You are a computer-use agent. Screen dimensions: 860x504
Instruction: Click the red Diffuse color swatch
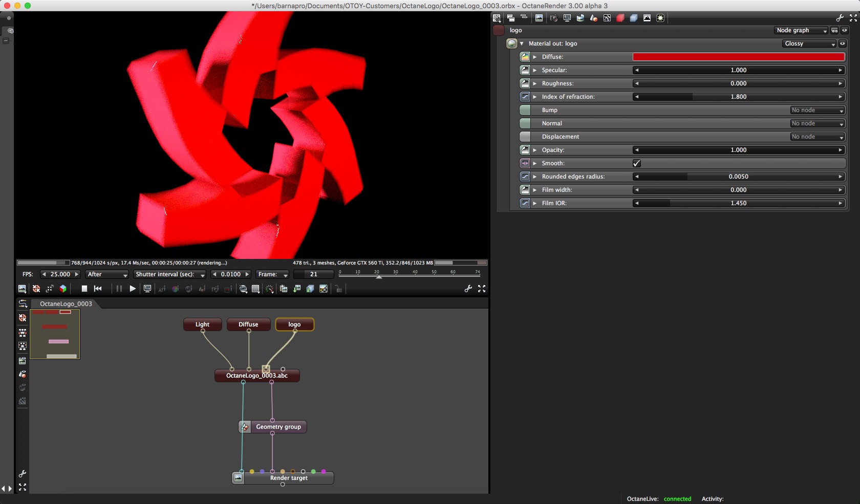pos(739,57)
